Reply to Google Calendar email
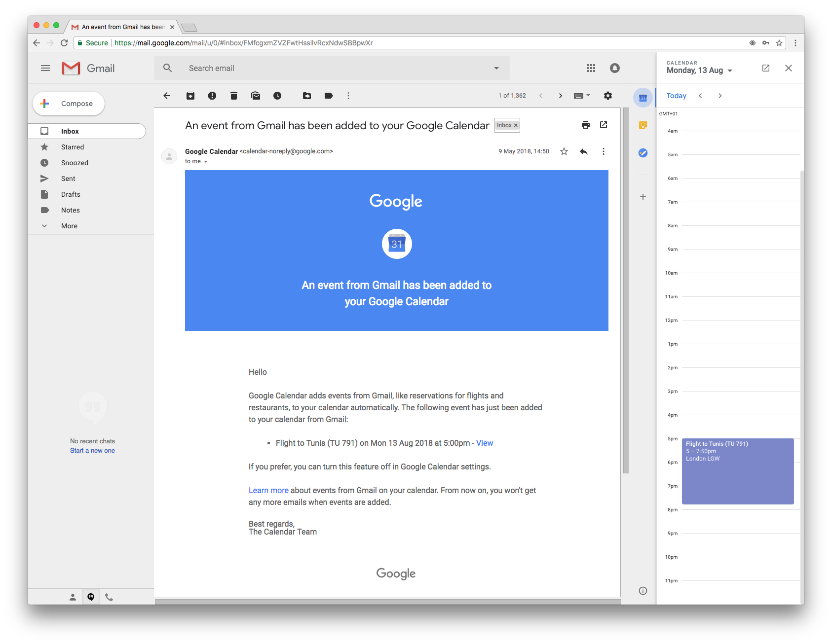This screenshot has width=832, height=644. (x=584, y=151)
